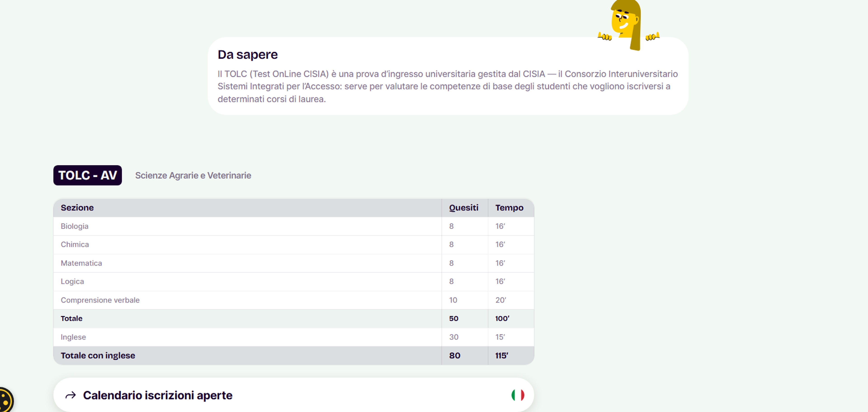Screen dimensions: 868x412
Task: Click the Matematica section row
Action: click(294, 263)
